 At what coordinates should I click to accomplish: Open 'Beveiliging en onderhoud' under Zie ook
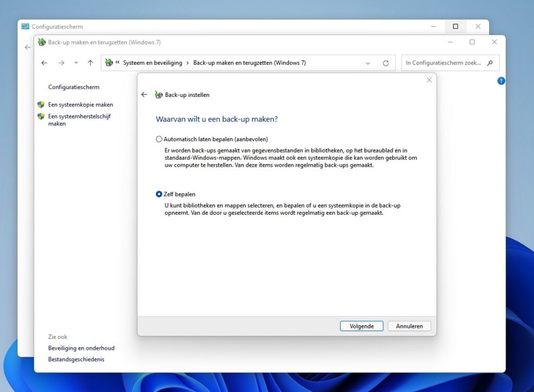pos(81,348)
